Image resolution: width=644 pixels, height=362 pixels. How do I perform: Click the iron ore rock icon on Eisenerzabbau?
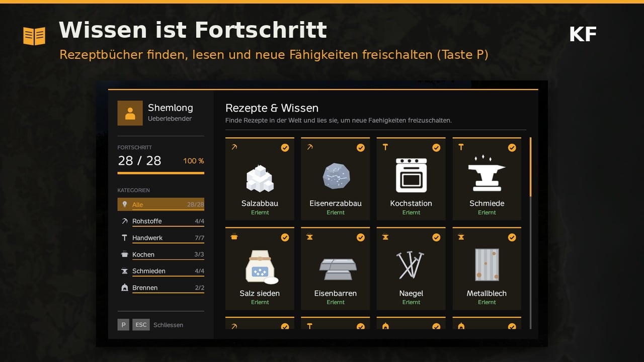336,176
